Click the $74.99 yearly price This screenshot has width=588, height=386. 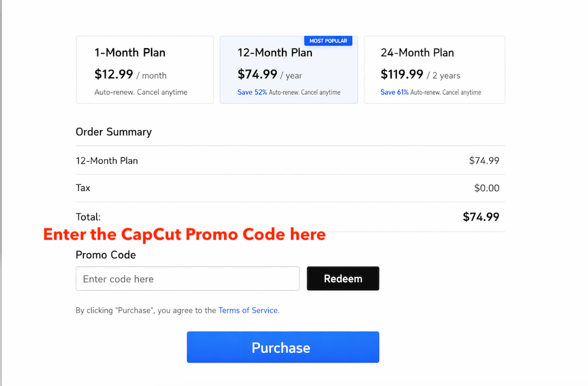(x=257, y=75)
